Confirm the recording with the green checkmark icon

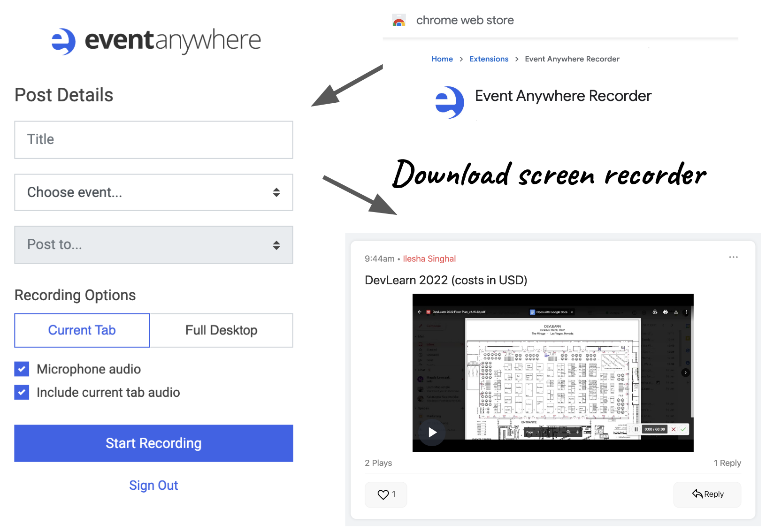coord(683,429)
